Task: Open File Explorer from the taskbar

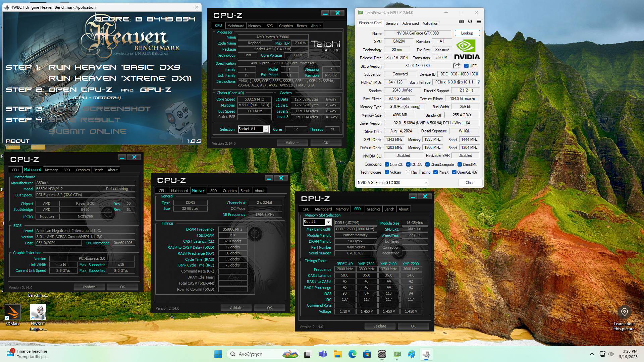Action: (337, 354)
